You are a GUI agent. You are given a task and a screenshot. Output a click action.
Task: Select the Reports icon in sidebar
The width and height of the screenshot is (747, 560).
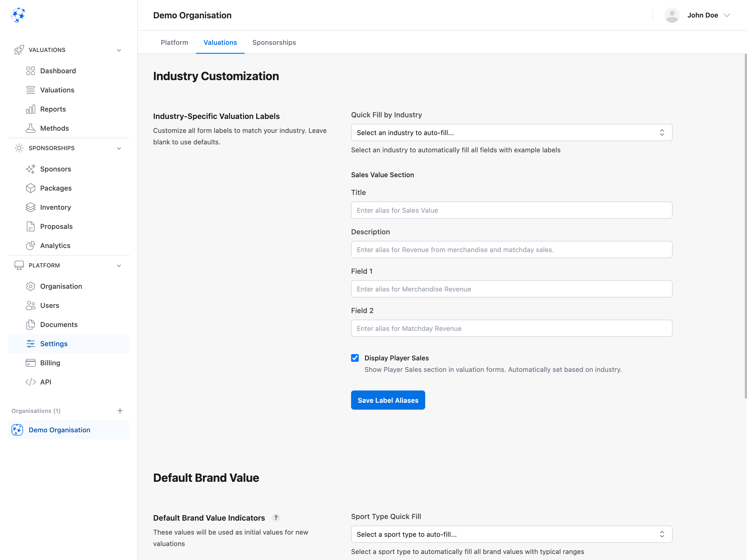[30, 109]
